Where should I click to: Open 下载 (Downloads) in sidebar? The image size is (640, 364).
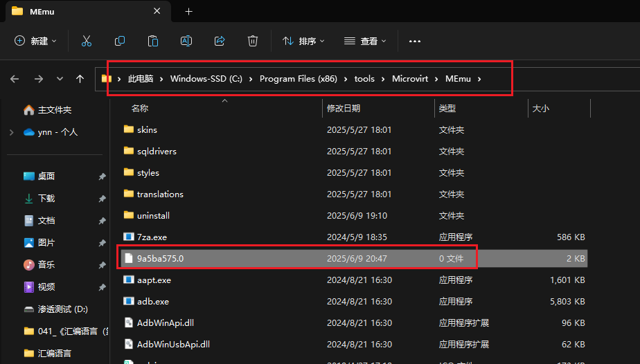coord(46,199)
